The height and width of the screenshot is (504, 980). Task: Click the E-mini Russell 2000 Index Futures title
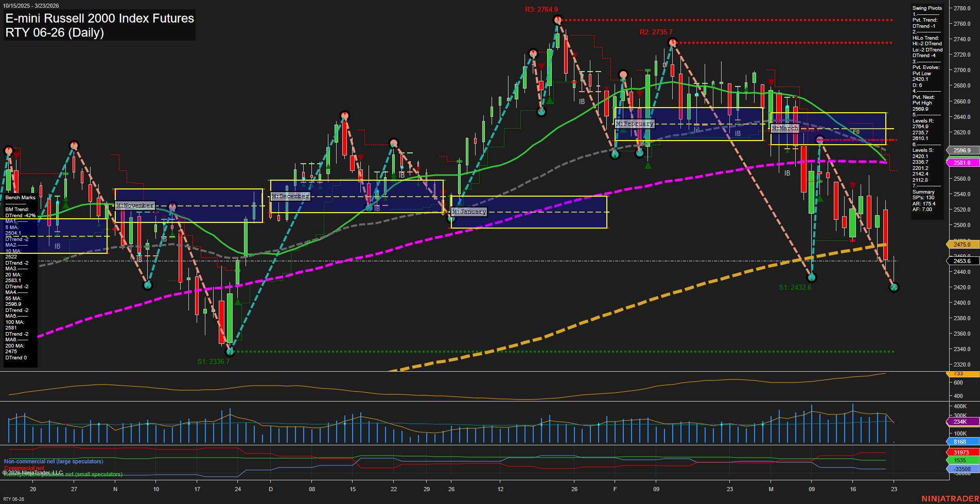pyautogui.click(x=99, y=19)
